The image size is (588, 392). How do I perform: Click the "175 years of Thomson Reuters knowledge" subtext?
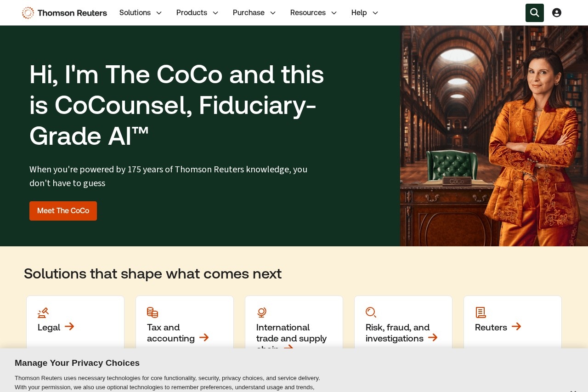coord(168,176)
